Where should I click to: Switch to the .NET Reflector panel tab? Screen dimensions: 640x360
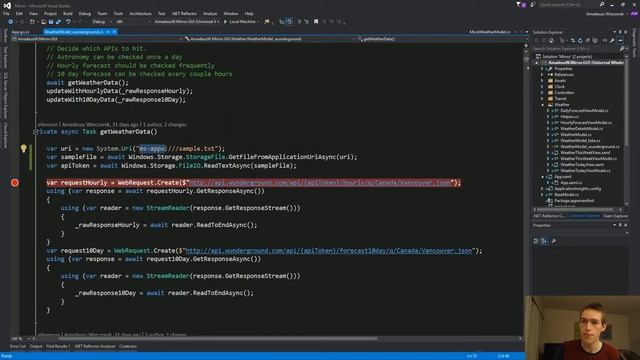coord(549,216)
